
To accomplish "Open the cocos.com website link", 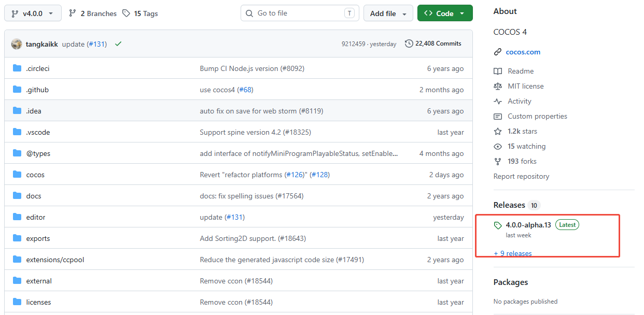I will point(523,52).
